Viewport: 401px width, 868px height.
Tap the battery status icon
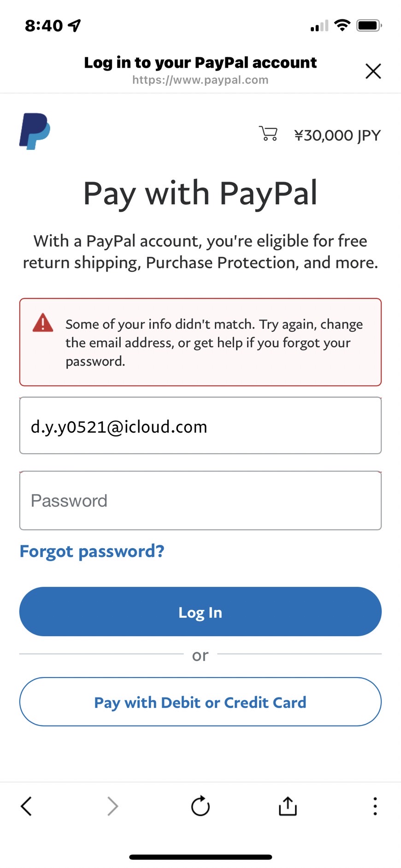click(x=369, y=25)
